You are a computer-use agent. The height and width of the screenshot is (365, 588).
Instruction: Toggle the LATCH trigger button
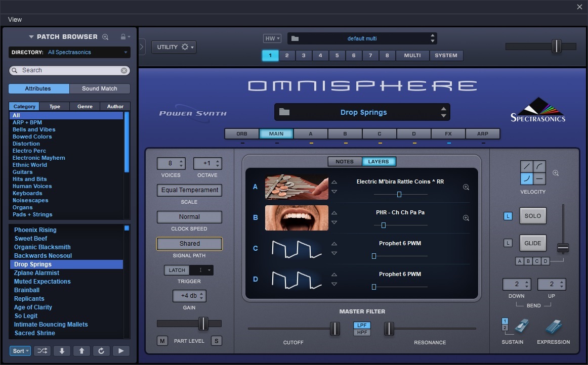click(177, 270)
